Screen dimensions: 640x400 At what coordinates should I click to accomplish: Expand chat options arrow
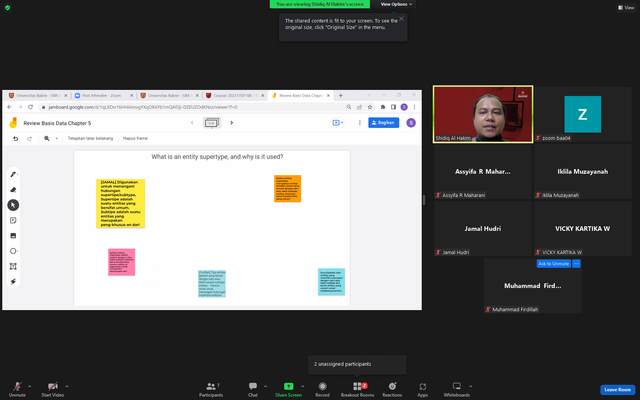tap(265, 386)
